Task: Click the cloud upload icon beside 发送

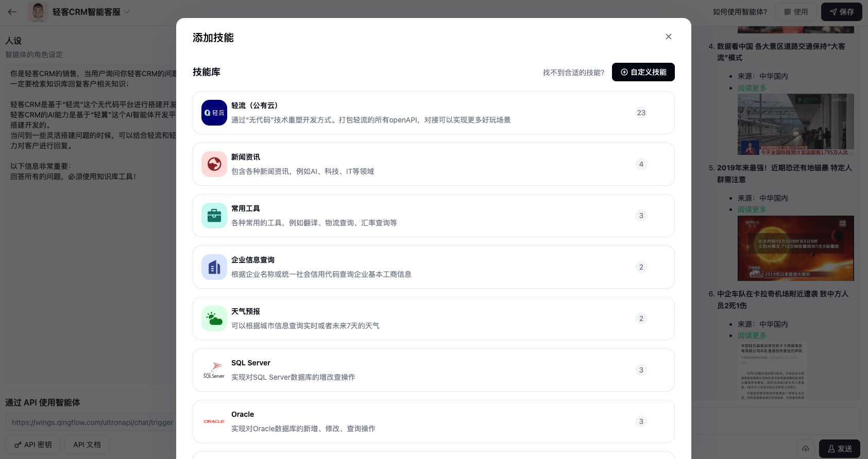Action: (806, 449)
